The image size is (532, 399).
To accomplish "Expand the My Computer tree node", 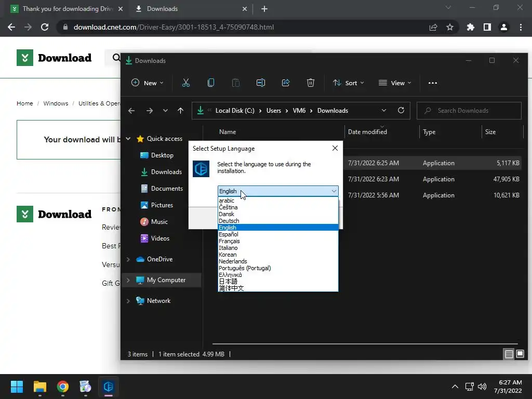I will (x=128, y=280).
